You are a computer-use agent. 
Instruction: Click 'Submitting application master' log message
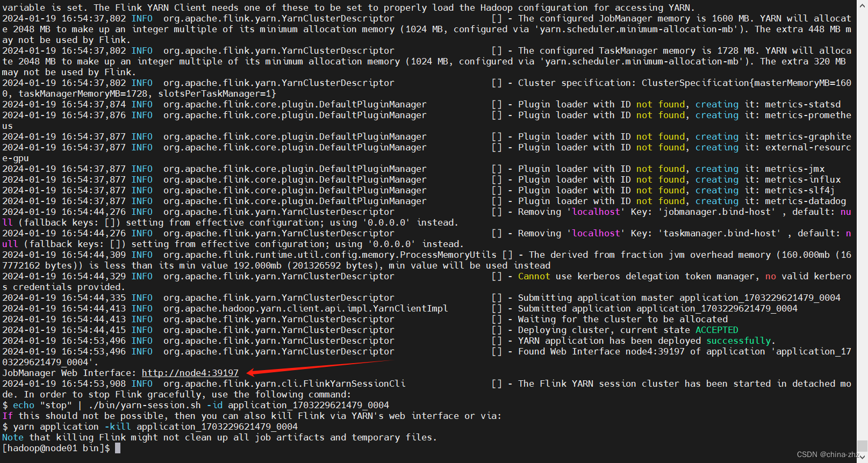tap(679, 298)
